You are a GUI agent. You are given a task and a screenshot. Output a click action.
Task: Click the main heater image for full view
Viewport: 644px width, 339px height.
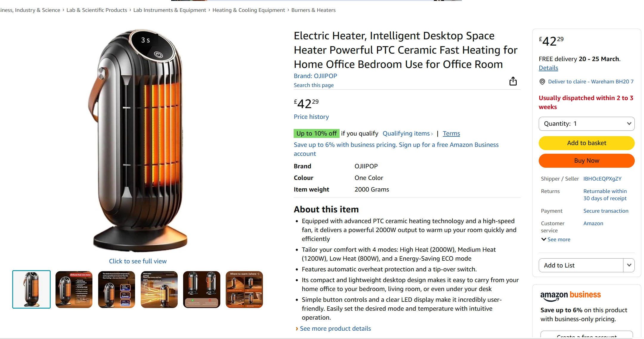click(138, 140)
